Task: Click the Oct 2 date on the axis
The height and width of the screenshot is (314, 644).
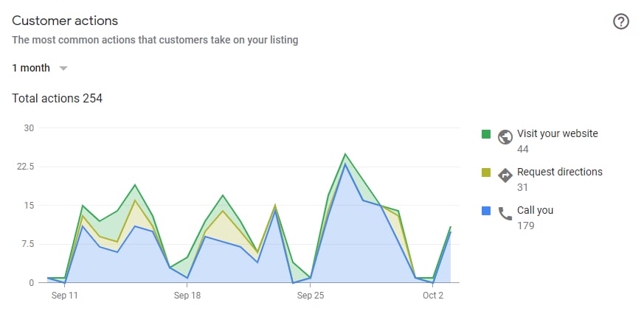Action: coord(433,296)
